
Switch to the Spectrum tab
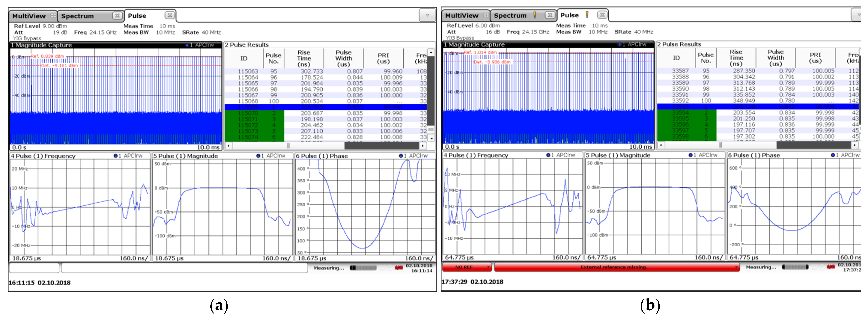[78, 16]
